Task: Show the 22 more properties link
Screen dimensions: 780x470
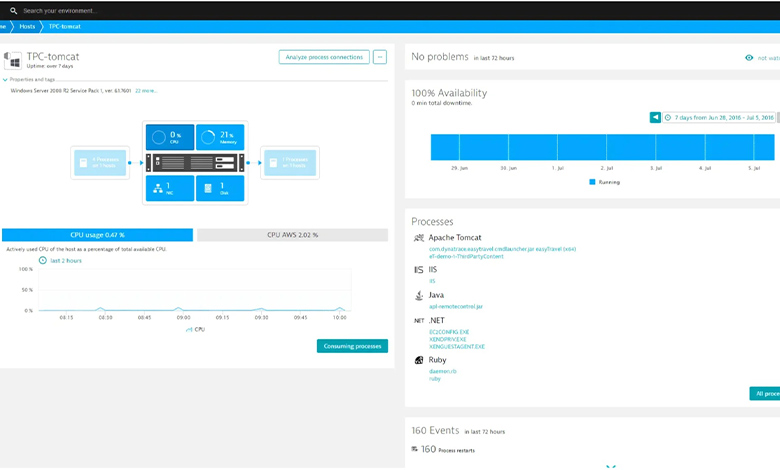Action: (x=146, y=91)
